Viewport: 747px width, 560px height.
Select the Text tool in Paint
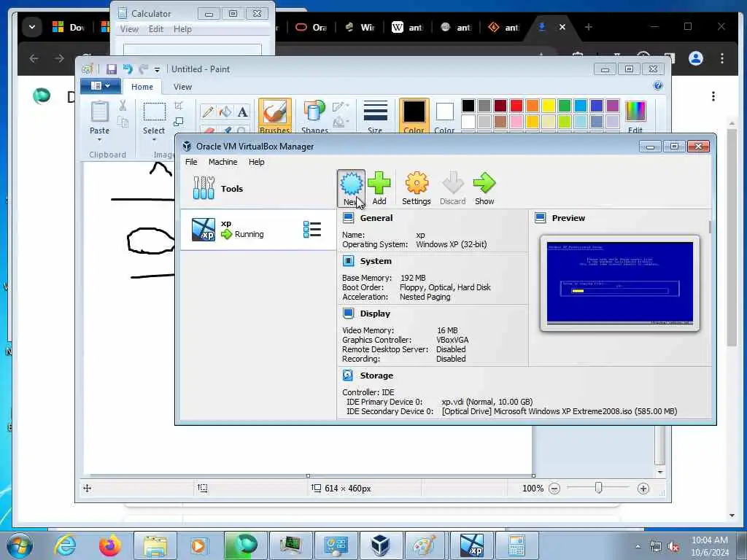pos(242,112)
